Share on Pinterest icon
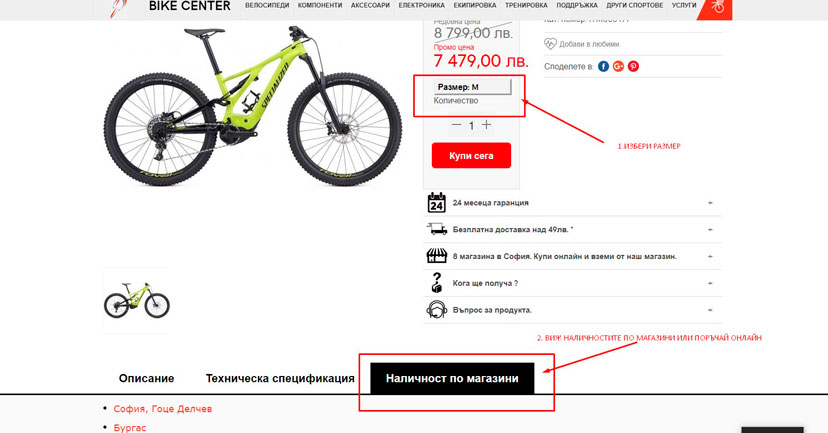Viewport: 828px width, 433px height. click(633, 67)
